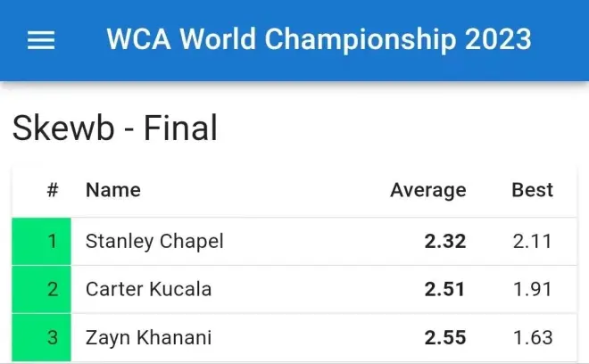This screenshot has height=364, width=589.
Task: Select competitor Stanley Chapel
Action: 154,241
